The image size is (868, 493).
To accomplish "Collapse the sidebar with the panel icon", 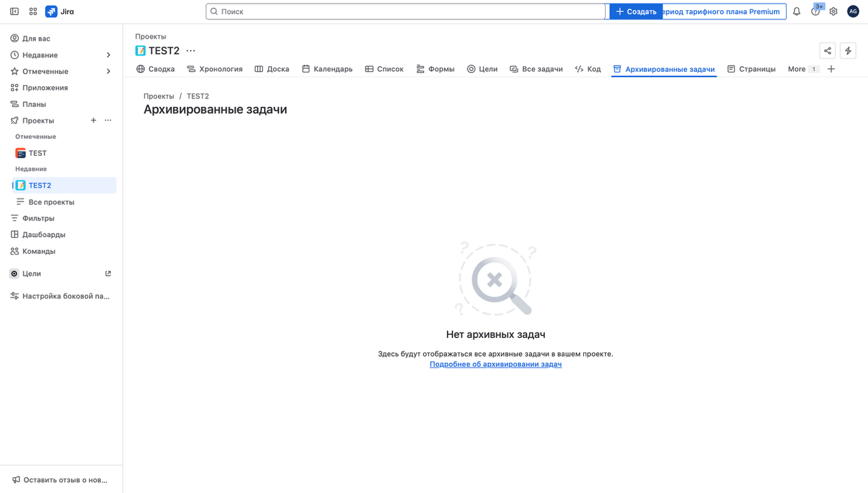I will [14, 11].
